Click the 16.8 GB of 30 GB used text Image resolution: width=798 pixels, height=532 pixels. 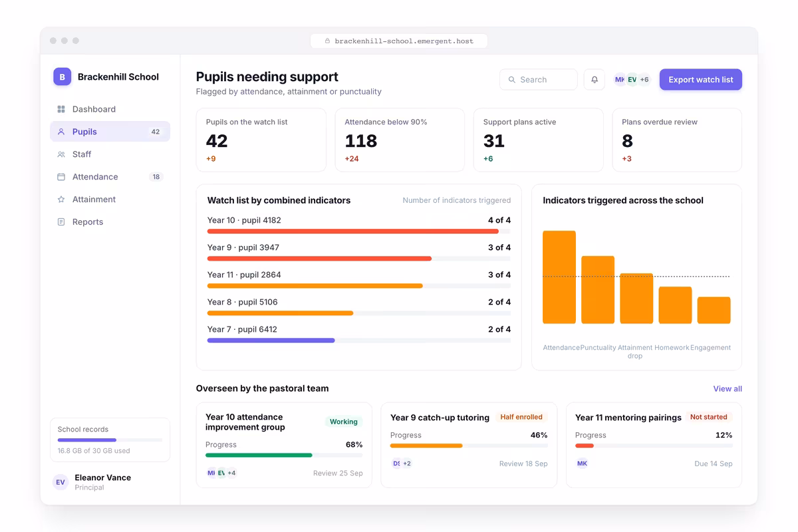point(94,451)
